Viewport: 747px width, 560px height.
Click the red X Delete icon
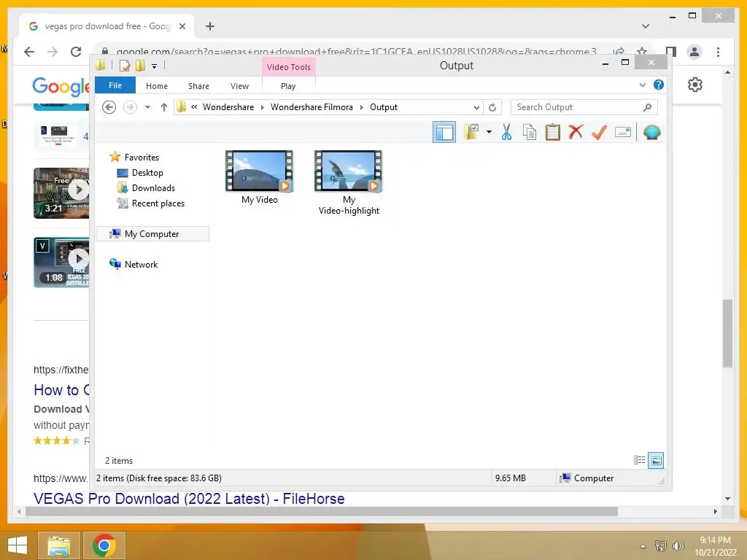(576, 132)
